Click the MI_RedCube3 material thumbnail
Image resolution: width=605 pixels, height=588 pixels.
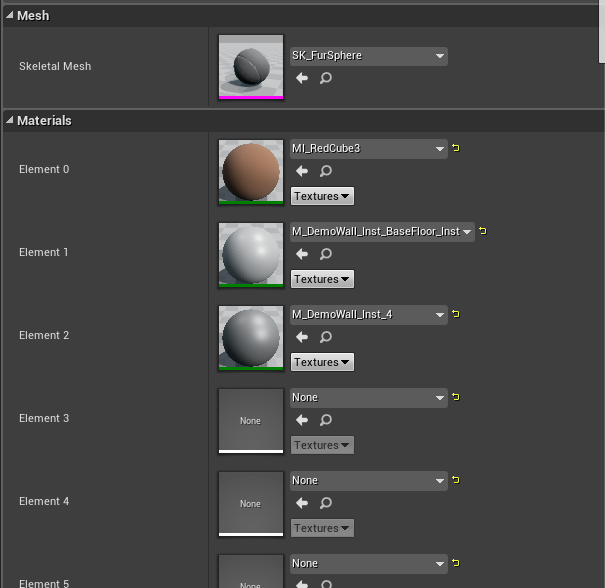(251, 172)
